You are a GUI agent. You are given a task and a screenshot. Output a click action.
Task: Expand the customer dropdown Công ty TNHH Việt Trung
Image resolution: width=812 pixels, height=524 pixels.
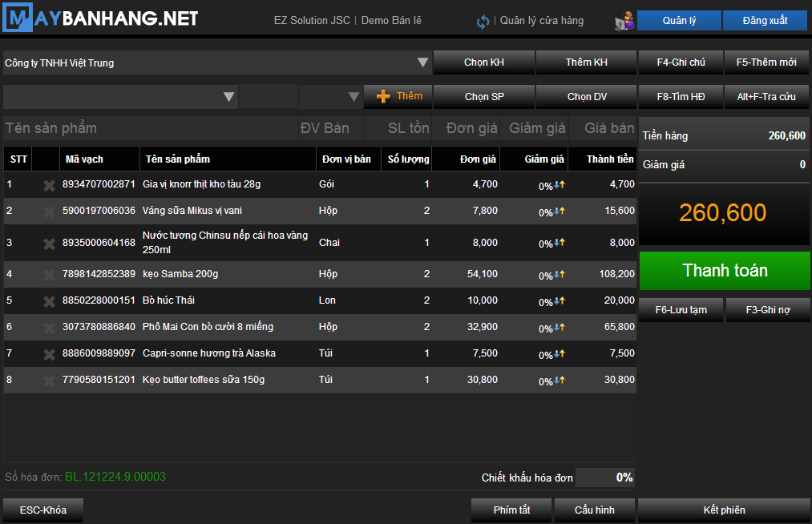(x=422, y=62)
